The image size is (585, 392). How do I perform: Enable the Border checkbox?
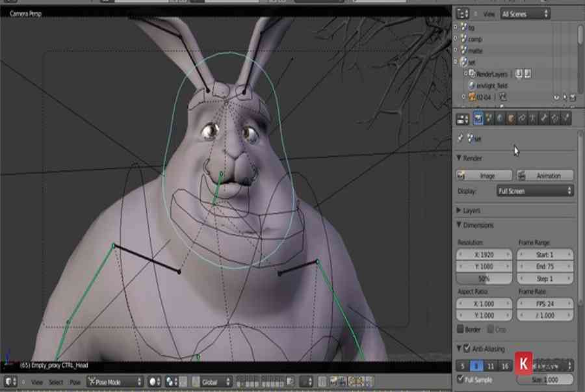tap(461, 329)
